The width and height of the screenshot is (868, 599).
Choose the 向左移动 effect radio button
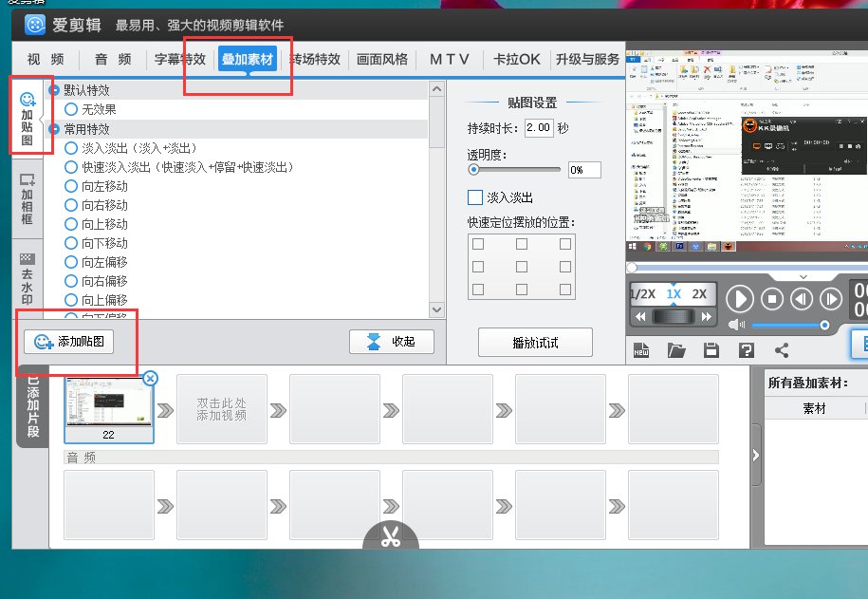pyautogui.click(x=71, y=186)
